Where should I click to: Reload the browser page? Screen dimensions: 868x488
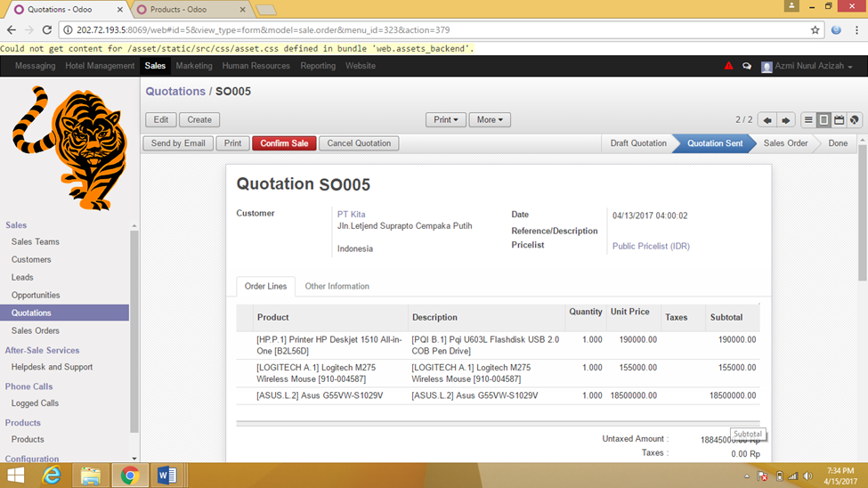click(x=47, y=30)
